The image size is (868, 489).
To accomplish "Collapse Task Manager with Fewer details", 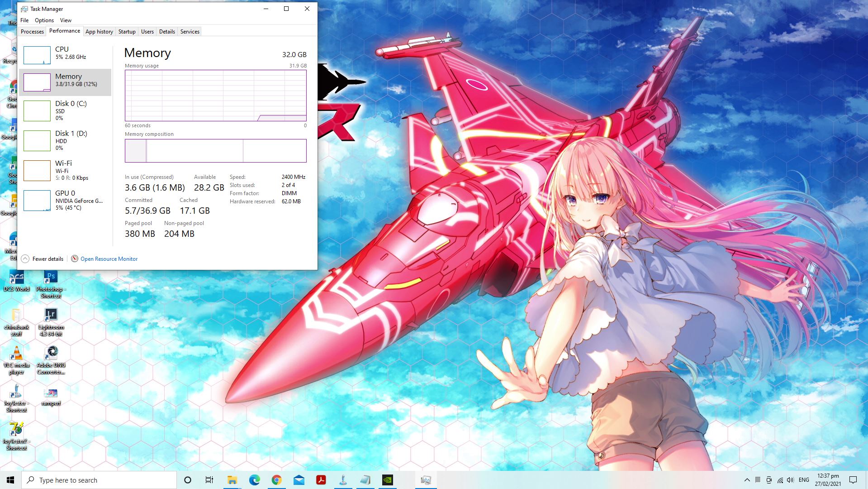I will coord(43,259).
